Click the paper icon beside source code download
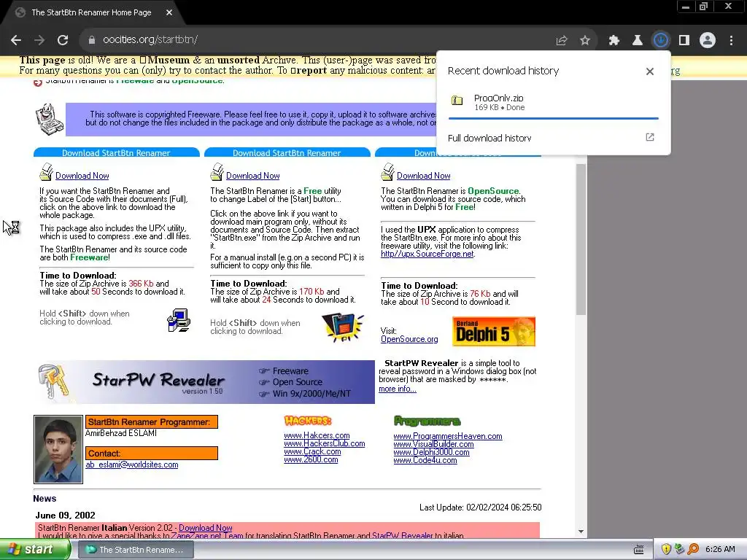This screenshot has width=747, height=560. coord(388,172)
